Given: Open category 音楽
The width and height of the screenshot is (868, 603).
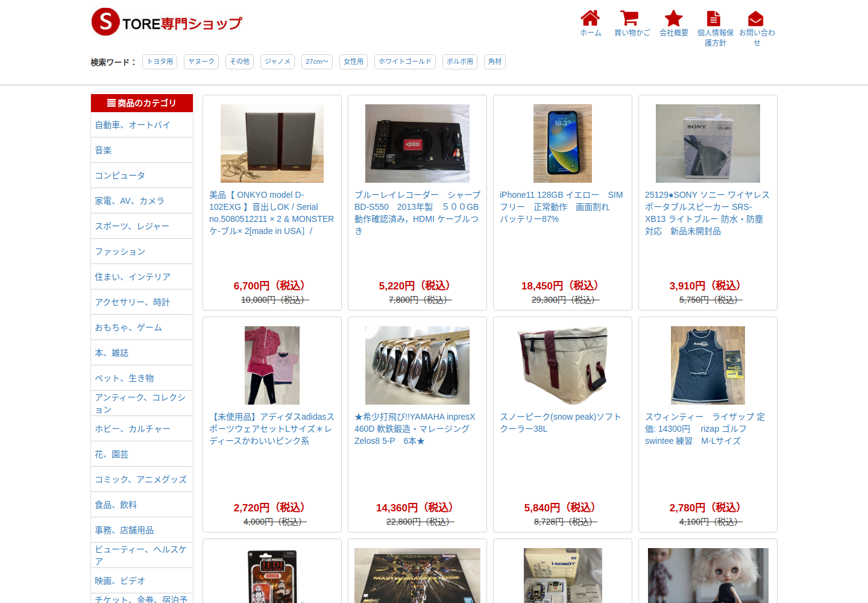Looking at the screenshot, I should pos(142,150).
